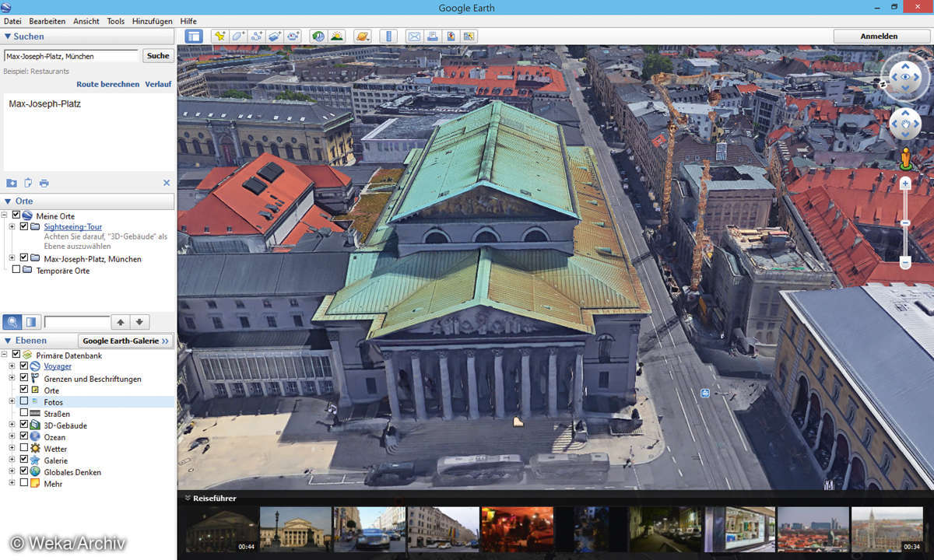
Task: Click the blue transit marker on map
Action: pos(704,394)
